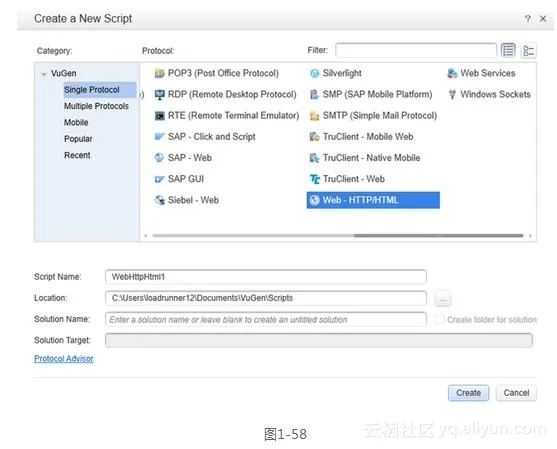The width and height of the screenshot is (557, 449).
Task: Enable Create folder for solution checkbox
Action: point(439,319)
